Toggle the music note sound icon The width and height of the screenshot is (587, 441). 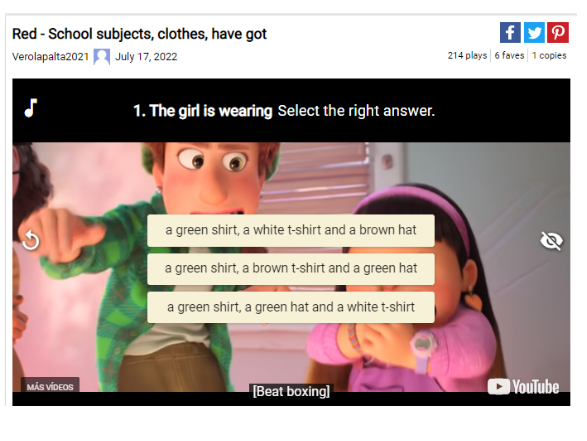(x=31, y=108)
